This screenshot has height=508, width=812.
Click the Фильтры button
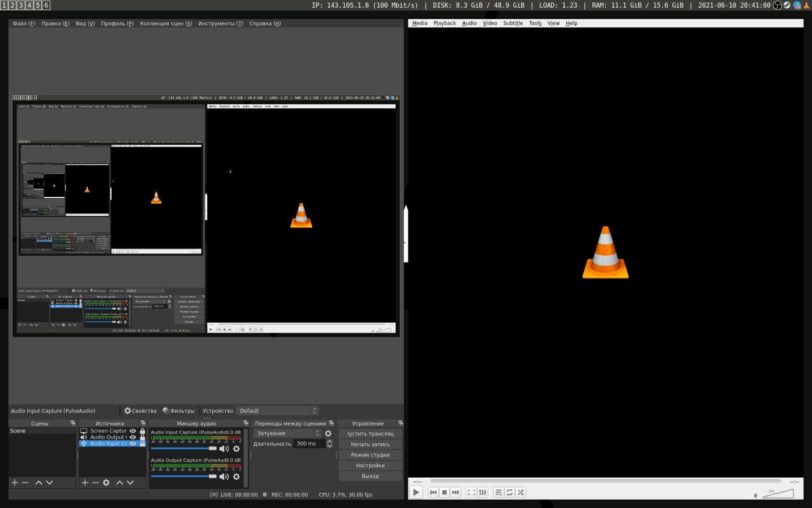(x=178, y=411)
